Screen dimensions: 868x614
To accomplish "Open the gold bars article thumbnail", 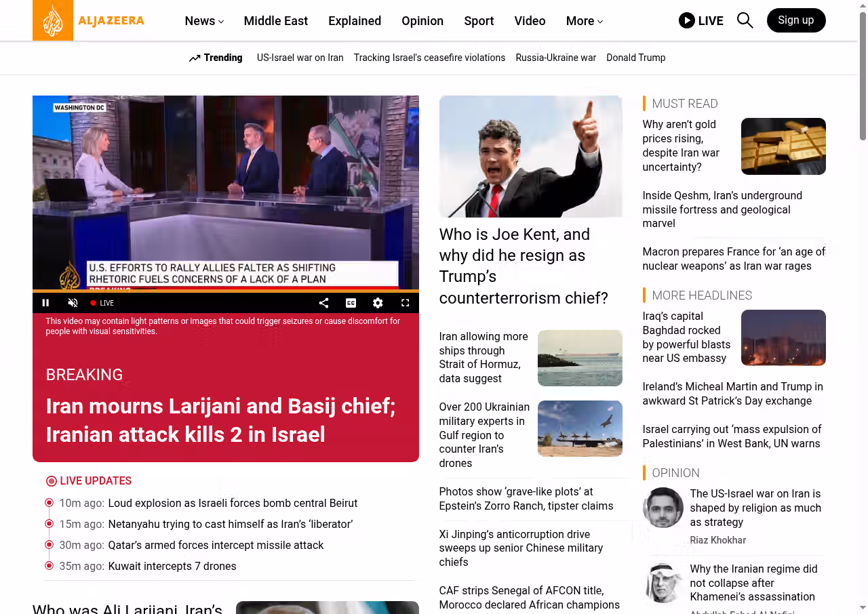I will pos(783,146).
